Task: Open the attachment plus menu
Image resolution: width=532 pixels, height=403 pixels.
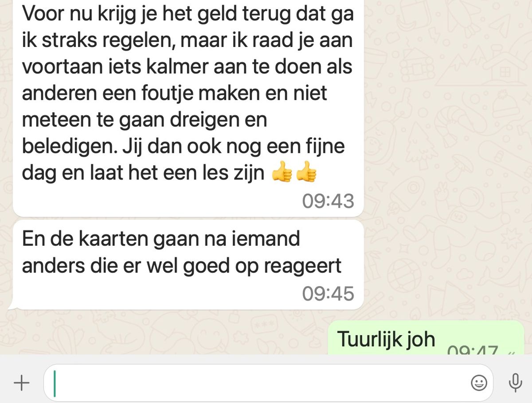Action: 21,383
